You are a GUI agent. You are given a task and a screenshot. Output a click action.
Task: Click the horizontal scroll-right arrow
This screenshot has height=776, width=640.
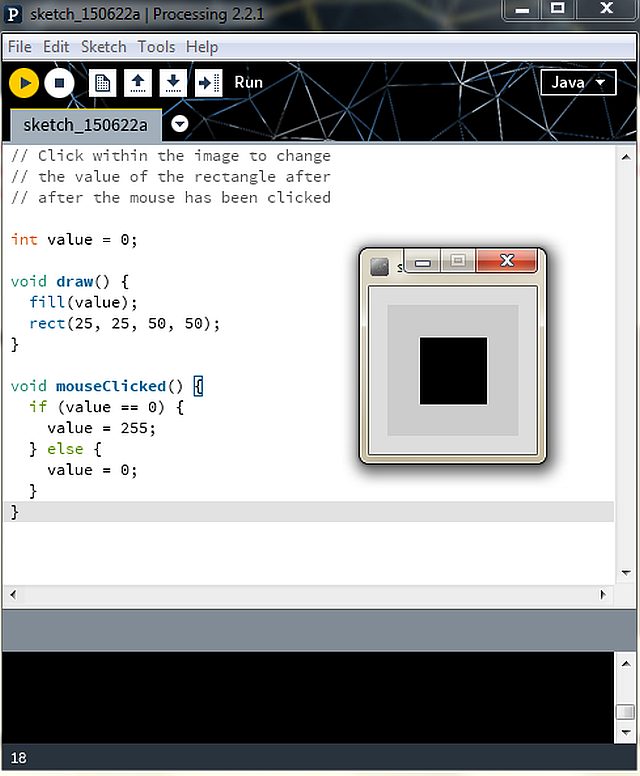[602, 594]
